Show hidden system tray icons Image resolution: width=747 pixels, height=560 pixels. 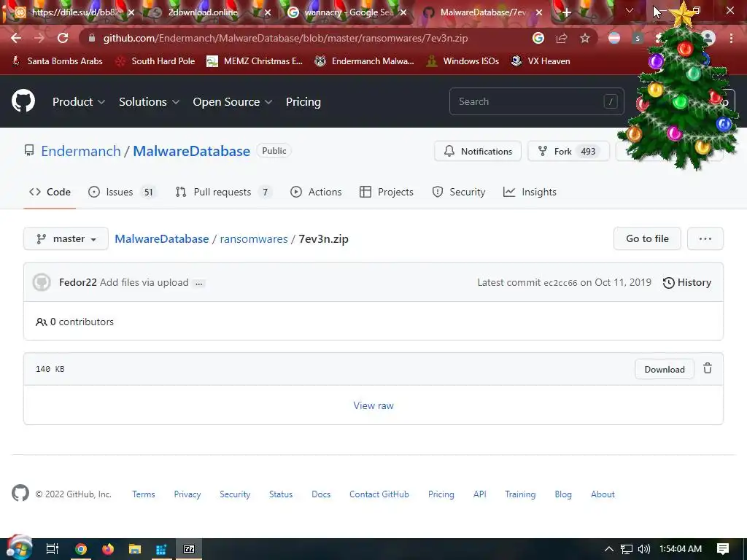609,549
